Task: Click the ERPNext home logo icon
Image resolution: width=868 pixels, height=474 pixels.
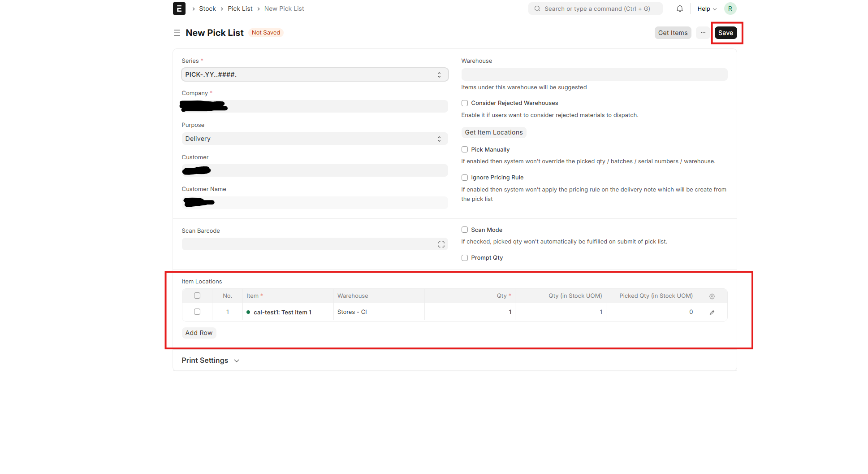Action: [179, 9]
